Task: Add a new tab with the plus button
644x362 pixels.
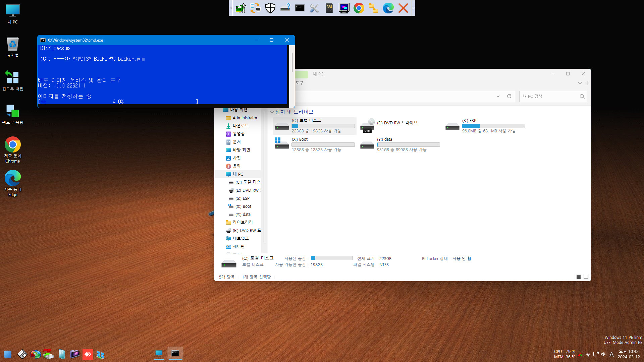Action: (587, 83)
